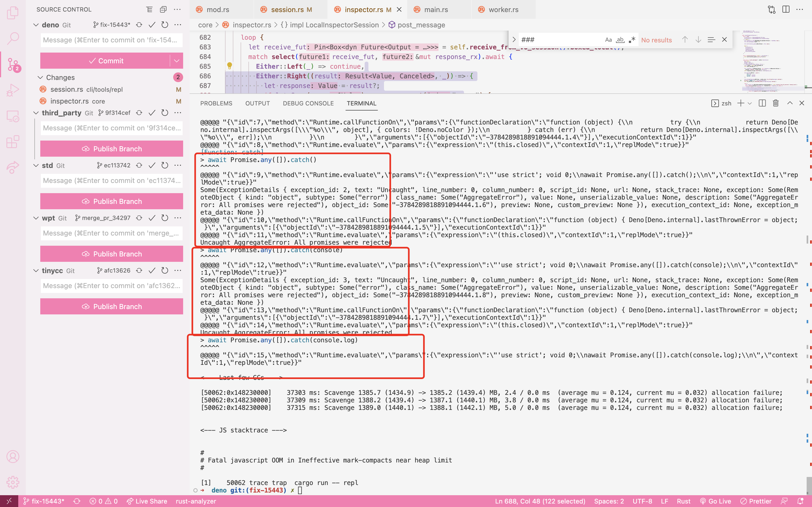Publish Branch for the std repository
812x507 pixels.
tap(111, 201)
